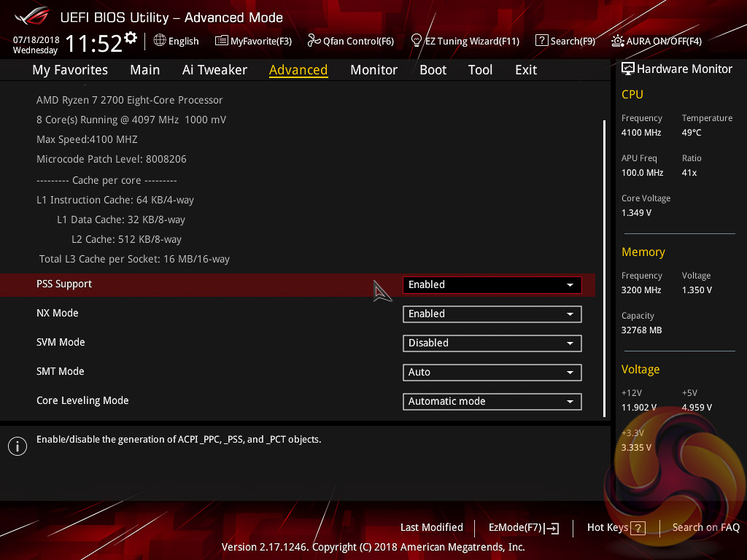The height and width of the screenshot is (560, 747).
Task: Select the SMT Mode row label
Action: (x=60, y=371)
